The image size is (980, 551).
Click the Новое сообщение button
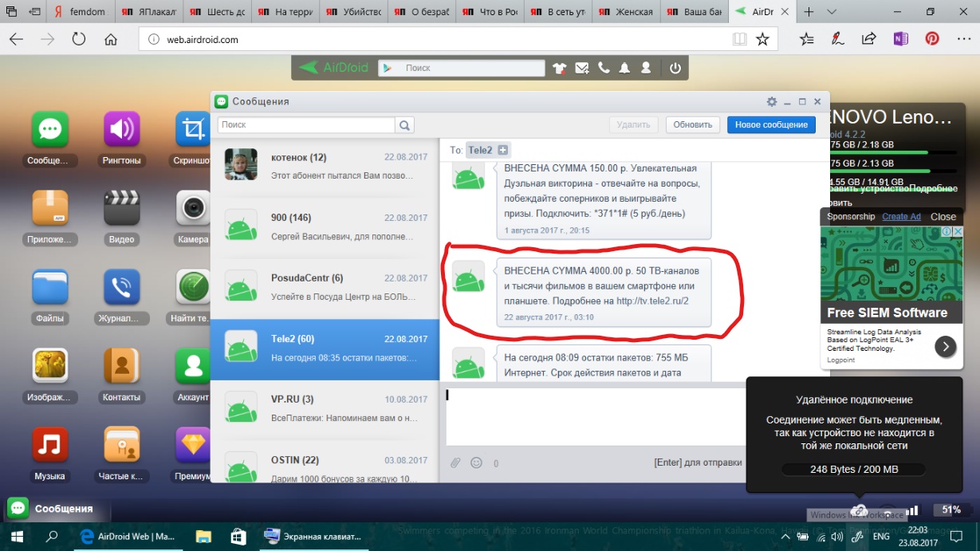pos(771,124)
